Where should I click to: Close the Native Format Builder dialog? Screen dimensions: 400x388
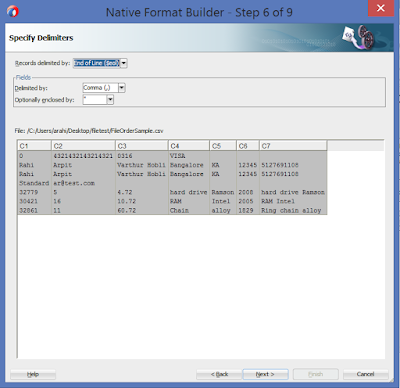380,8
